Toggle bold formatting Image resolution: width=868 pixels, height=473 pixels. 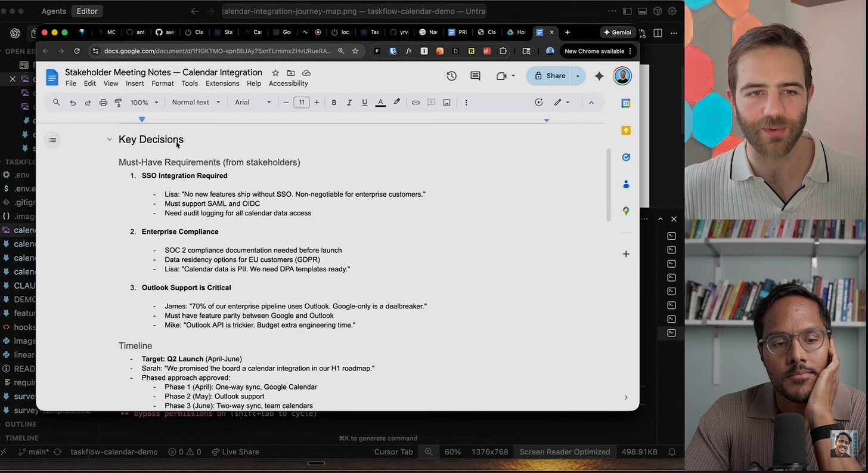click(x=334, y=103)
